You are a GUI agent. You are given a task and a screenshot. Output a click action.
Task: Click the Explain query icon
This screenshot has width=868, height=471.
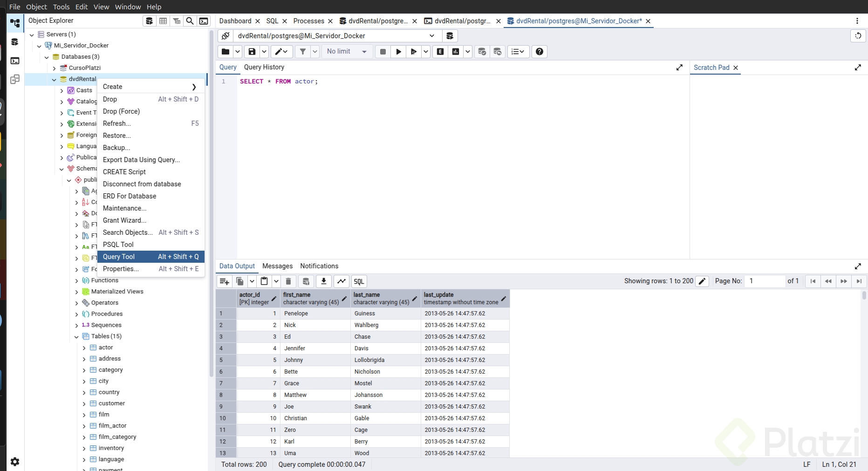point(440,52)
